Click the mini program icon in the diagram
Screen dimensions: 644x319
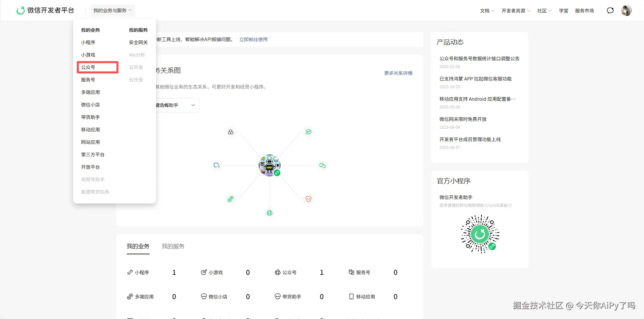231,199
